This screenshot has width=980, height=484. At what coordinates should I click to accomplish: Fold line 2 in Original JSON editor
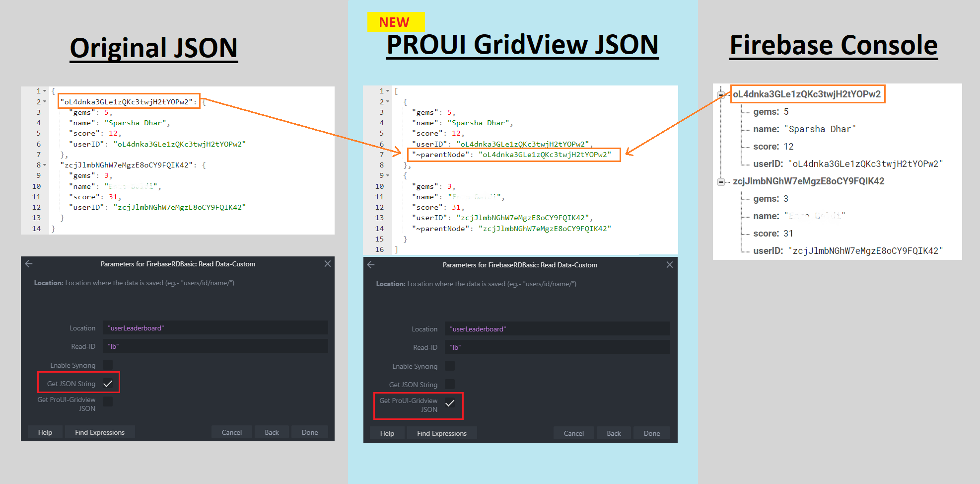point(45,102)
